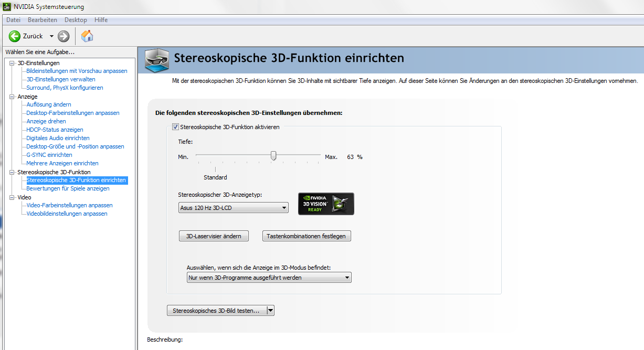
Task: Open Bildeinstellungen mit Vorschau anpassen
Action: (x=77, y=71)
